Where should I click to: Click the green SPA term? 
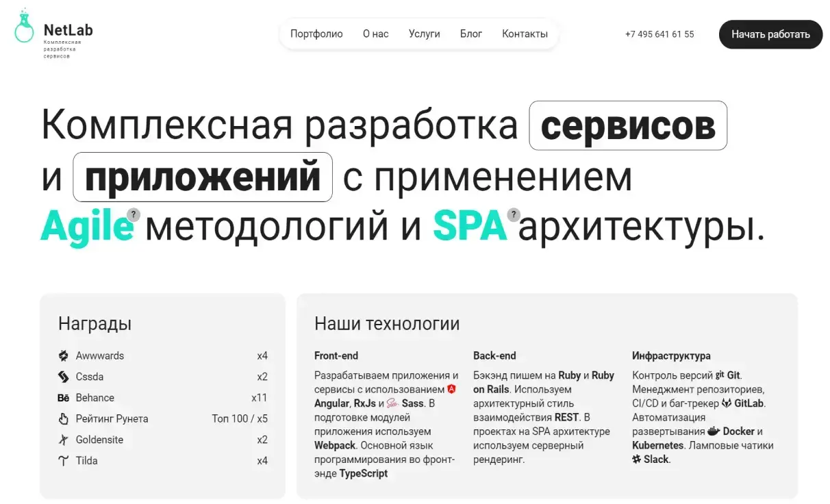470,227
